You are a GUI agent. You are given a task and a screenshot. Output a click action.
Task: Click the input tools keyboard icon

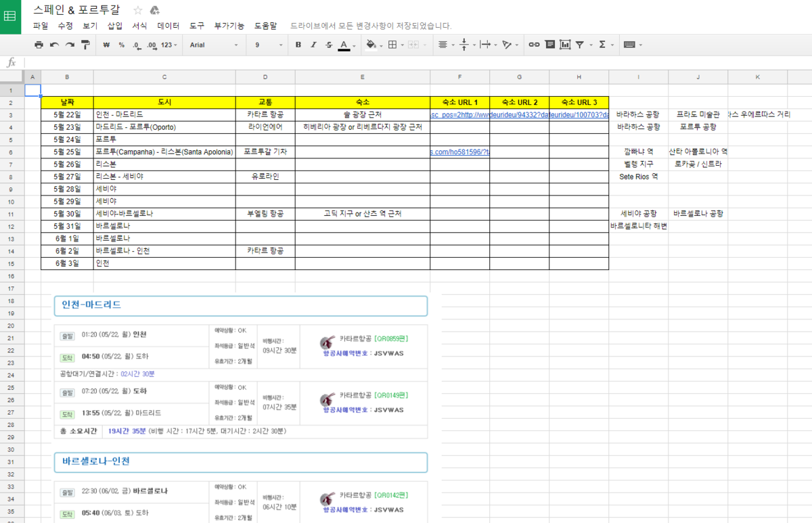pyautogui.click(x=629, y=45)
